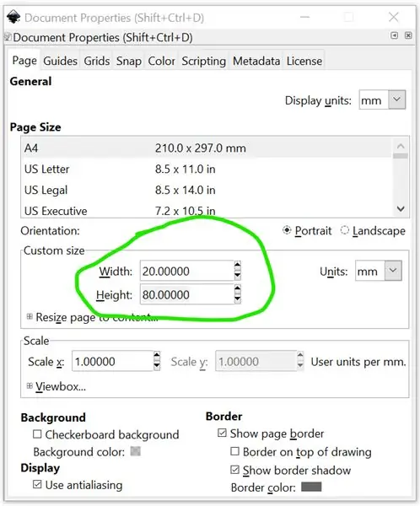Select US Letter page size
Screen dimensions: 420x506
tap(207, 170)
